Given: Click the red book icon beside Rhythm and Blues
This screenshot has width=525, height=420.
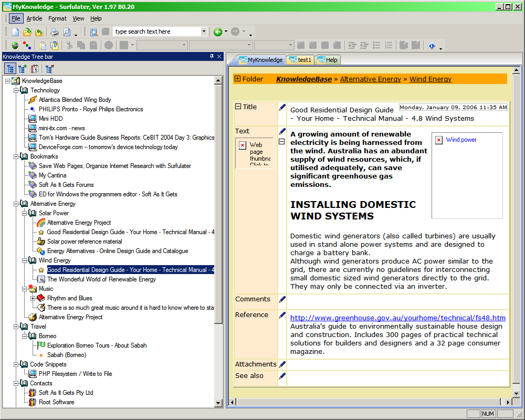Looking at the screenshot, I should 41,298.
